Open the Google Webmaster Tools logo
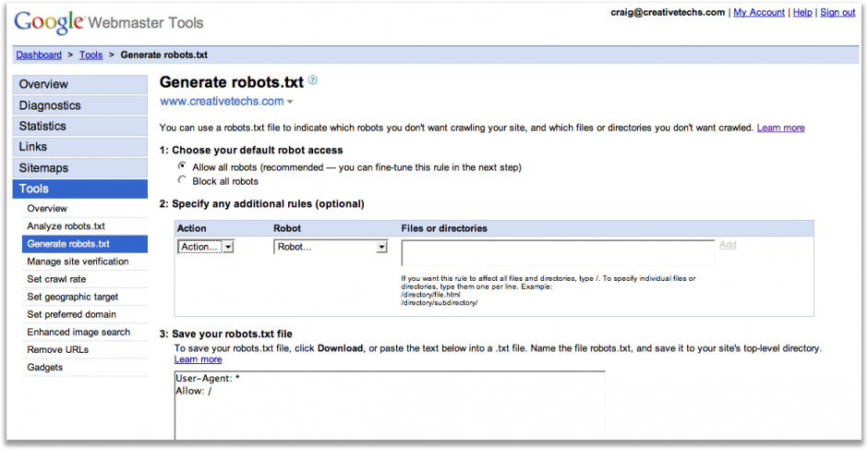The height and width of the screenshot is (450, 868). tap(109, 21)
